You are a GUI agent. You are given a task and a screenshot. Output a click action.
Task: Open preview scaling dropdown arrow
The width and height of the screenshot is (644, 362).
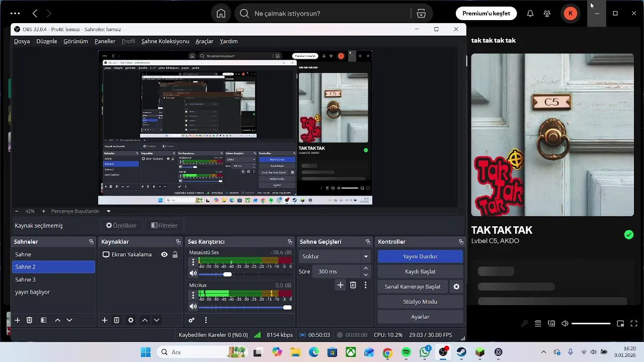[108, 211]
